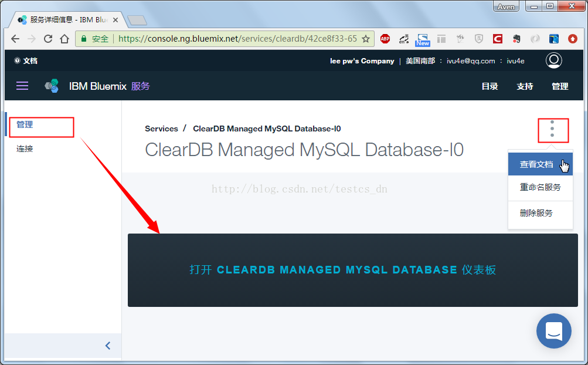Screen dimensions: 588x365
Task: Open the 支持 support menu
Action: (x=525, y=86)
